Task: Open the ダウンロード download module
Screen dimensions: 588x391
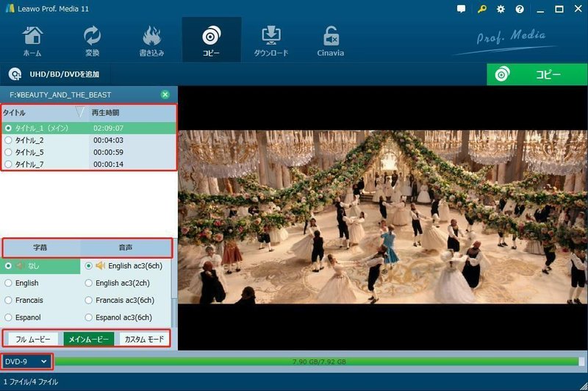Action: click(270, 41)
